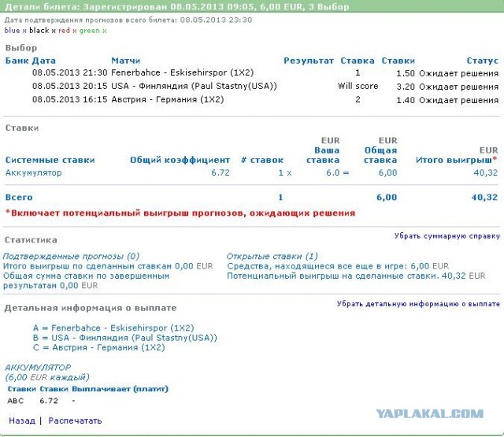Click Убрать суммарную справку link
The width and height of the screenshot is (504, 437).
pyautogui.click(x=447, y=236)
